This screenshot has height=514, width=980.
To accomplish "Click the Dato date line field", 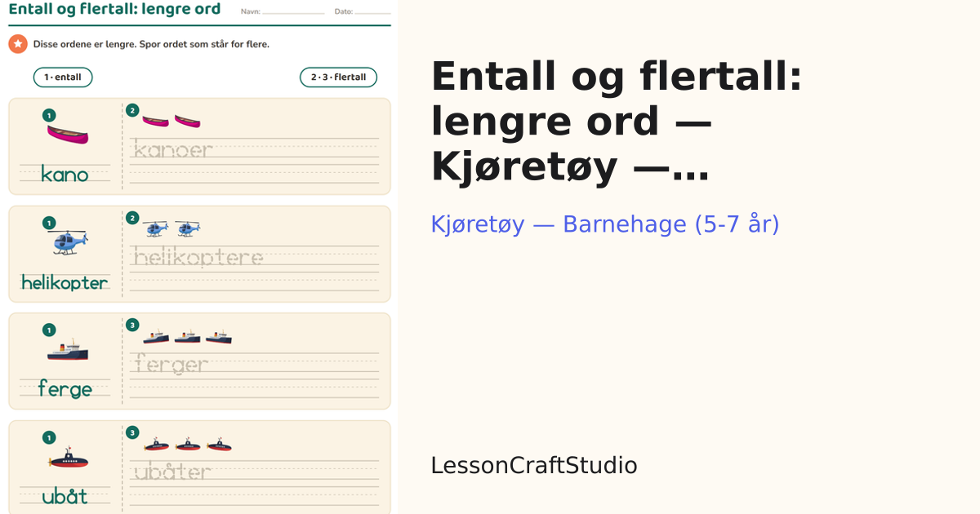I will [x=372, y=12].
